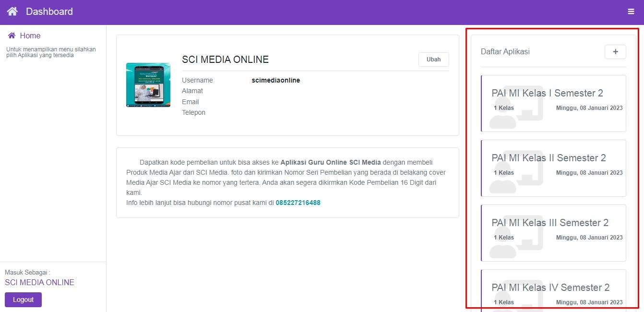Click the SCI Media profile picture thumbnail
This screenshot has width=644, height=312.
[148, 85]
